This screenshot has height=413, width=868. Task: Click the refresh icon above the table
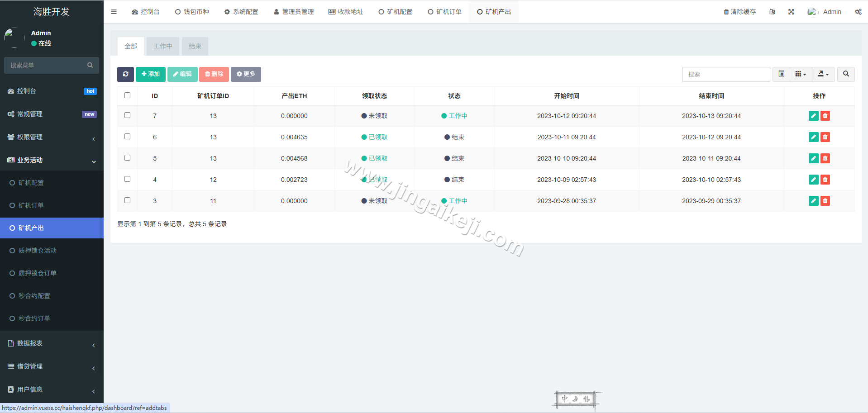(125, 74)
